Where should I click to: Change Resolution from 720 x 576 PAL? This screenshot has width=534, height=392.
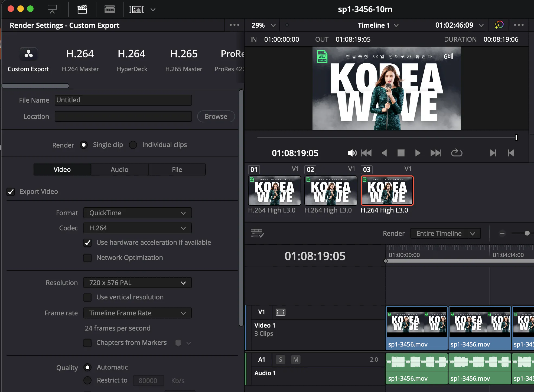coord(137,282)
